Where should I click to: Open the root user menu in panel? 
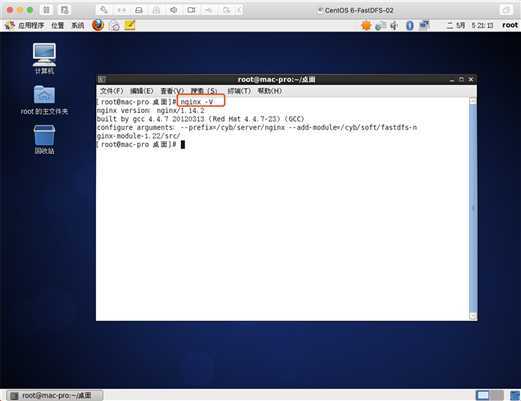coord(510,25)
